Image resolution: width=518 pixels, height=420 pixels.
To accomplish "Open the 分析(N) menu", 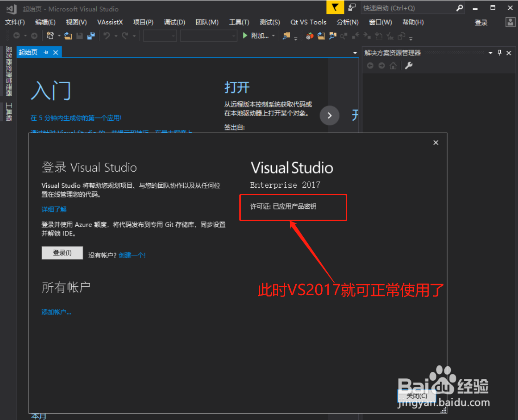I will coord(348,22).
